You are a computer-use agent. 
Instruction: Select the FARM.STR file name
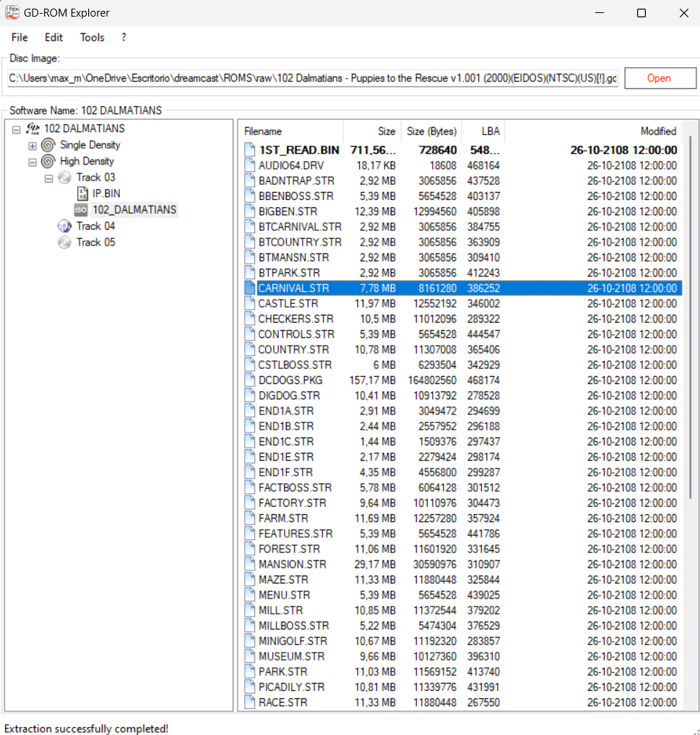[283, 518]
